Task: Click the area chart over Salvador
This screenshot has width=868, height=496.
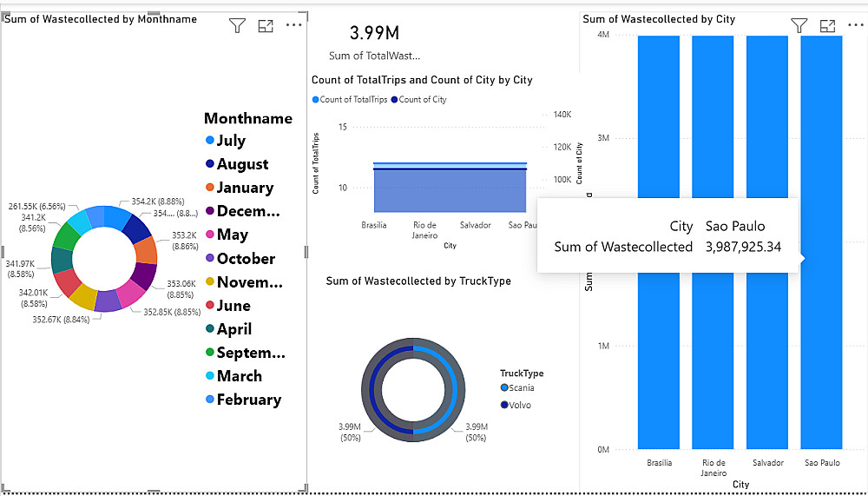Action: pyautogui.click(x=475, y=188)
